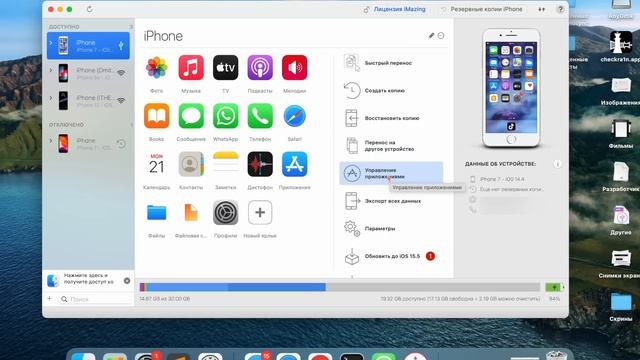Screen dimensions: 640x360
Task: Expand the iPhone (THE... device row
Action: click(x=51, y=98)
